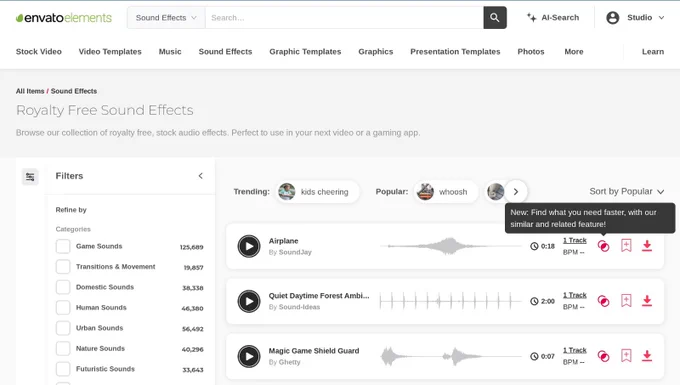
Task: Go to Video Templates menu
Action: click(110, 52)
